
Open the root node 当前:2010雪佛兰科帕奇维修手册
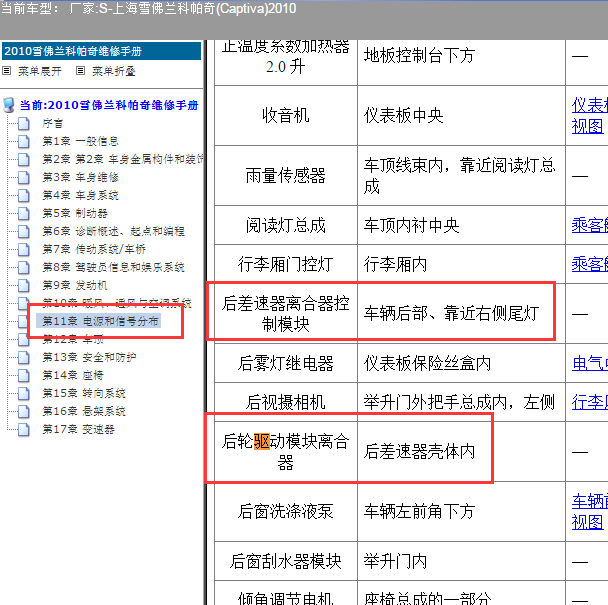(109, 105)
